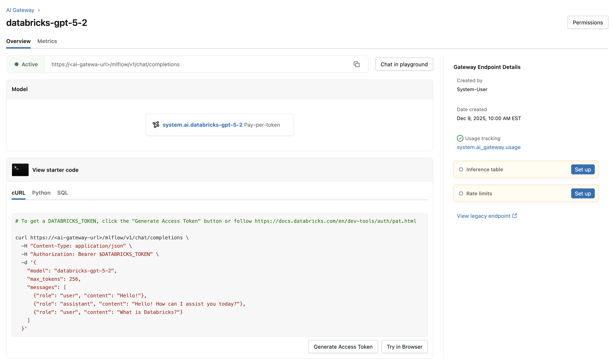Switch to the Python starter code tab
Viewport: 613px width, 364px height.
(x=41, y=193)
